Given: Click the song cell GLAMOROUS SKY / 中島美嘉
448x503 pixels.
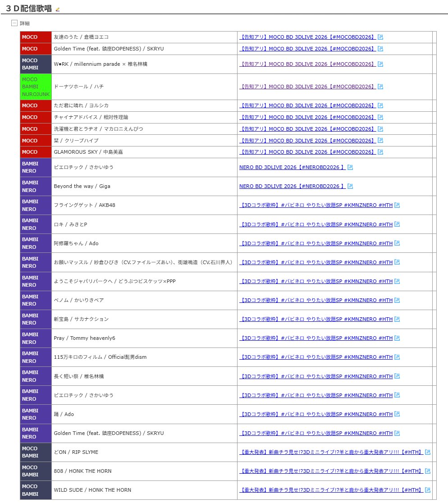Looking at the screenshot, I should point(144,152).
